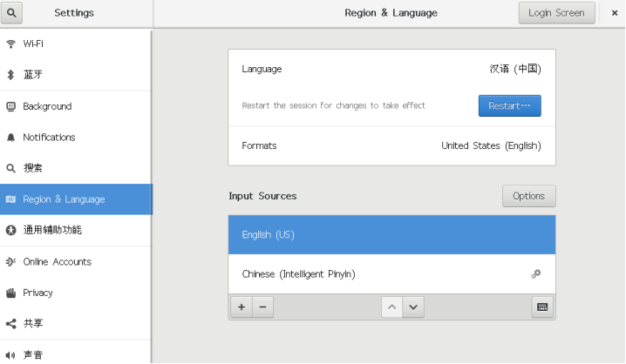Screen dimensions: 626x364
Task: Remove selected input source with minus button
Action: point(262,307)
